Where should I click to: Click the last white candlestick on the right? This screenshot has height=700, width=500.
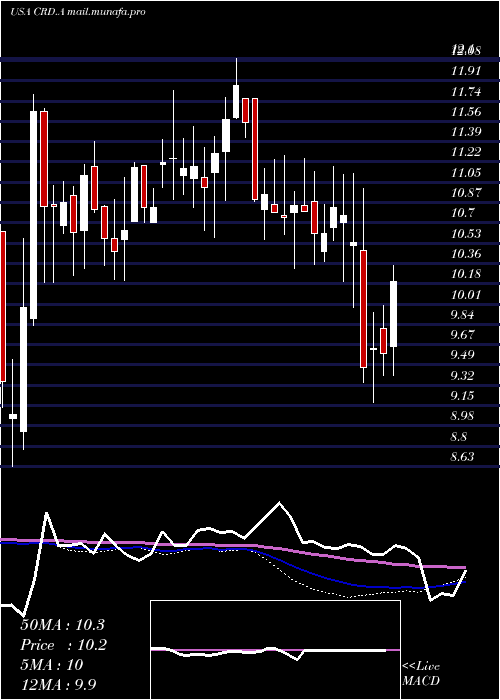pyautogui.click(x=393, y=314)
